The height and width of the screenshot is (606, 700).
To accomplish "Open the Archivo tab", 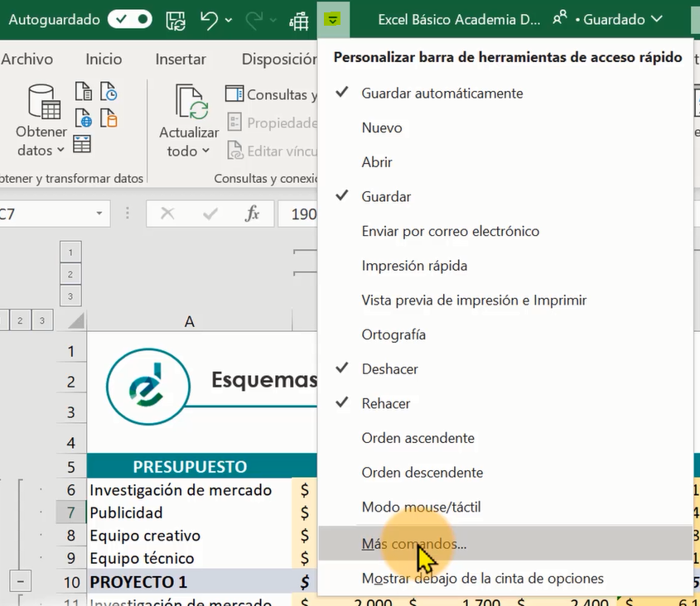I will [x=27, y=59].
